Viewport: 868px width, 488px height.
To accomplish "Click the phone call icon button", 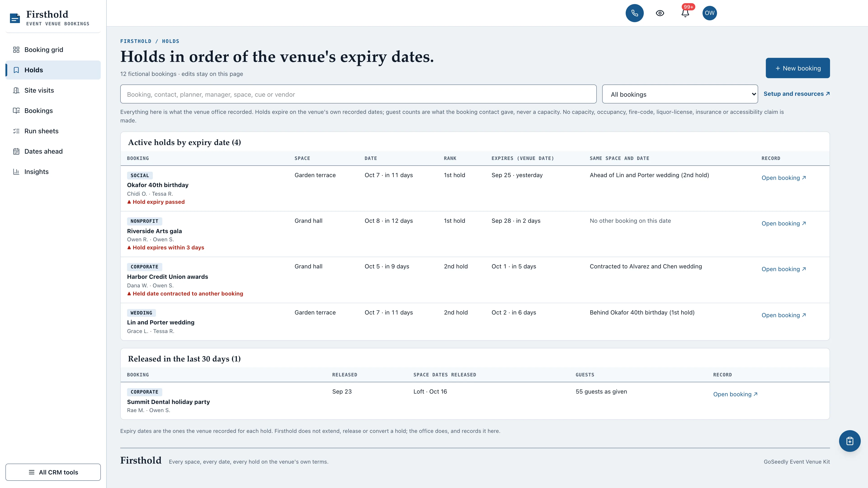I will [x=634, y=13].
